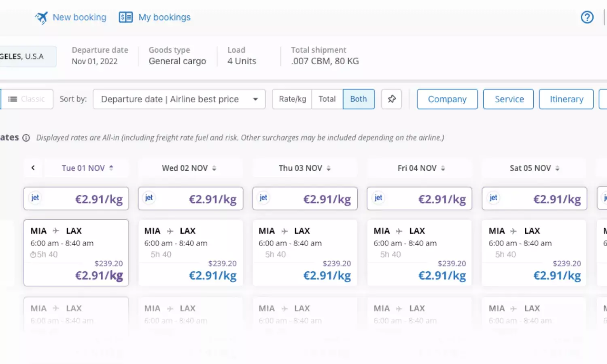Click Load 4 Units field
The height and width of the screenshot is (364, 607).
click(x=242, y=56)
